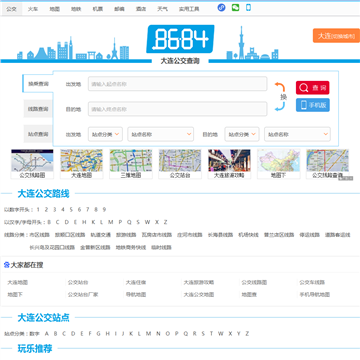Click letter G in station category row
Viewport: 360px width, 360px height.
98,333
